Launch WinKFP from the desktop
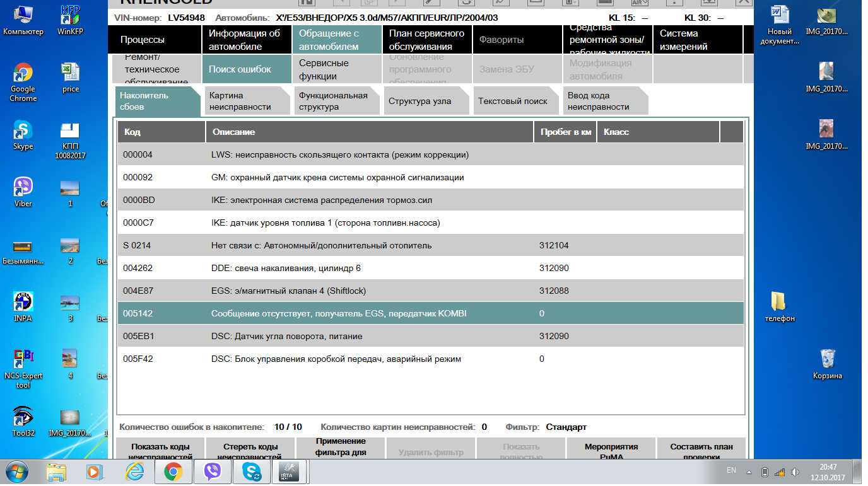Screen dimensions: 868x486 71,20
